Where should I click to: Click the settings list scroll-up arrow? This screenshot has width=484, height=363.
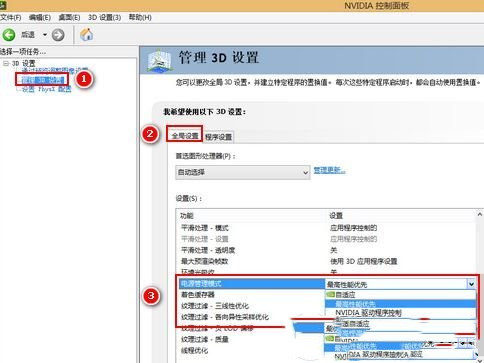480,214
